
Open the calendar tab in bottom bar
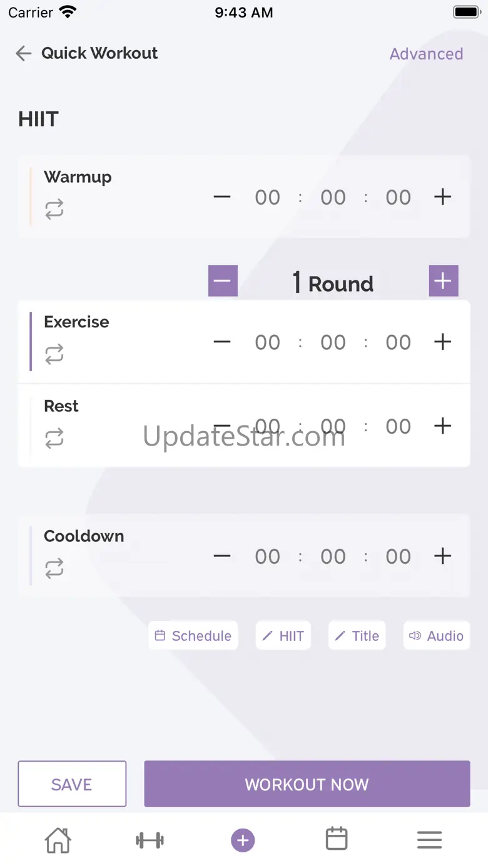tap(337, 840)
